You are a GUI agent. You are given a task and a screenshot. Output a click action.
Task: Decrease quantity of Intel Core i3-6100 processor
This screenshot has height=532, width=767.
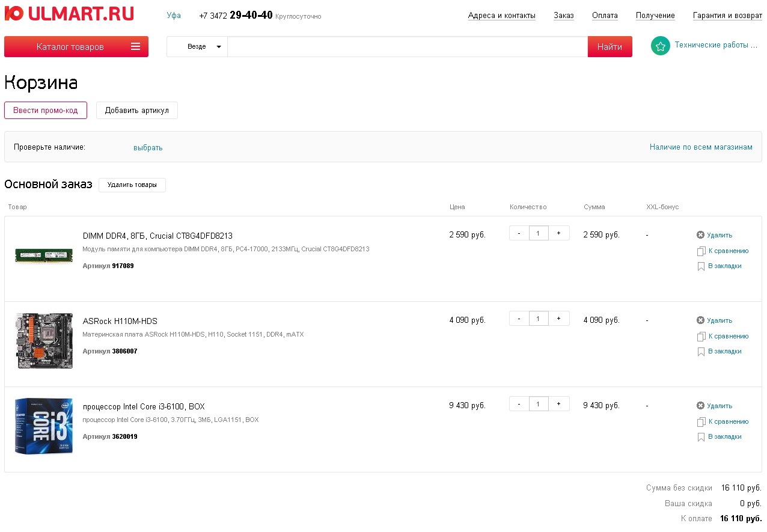pos(519,404)
